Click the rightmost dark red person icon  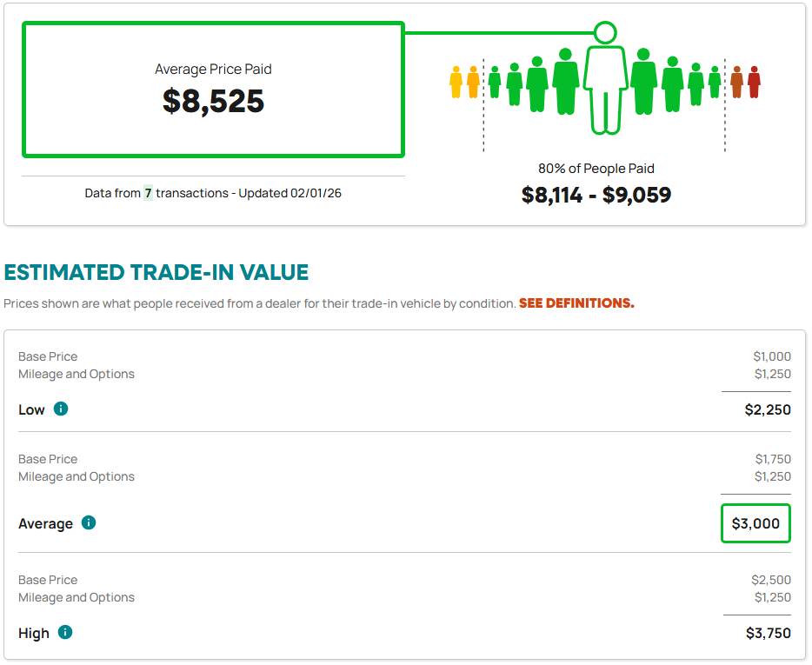(x=754, y=82)
